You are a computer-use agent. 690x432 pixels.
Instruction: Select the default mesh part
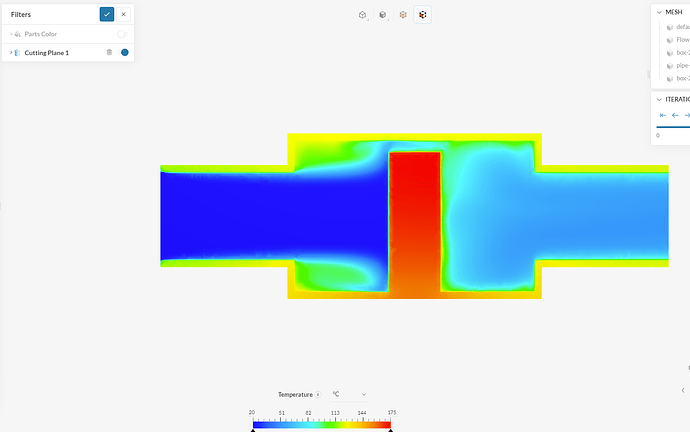683,27
